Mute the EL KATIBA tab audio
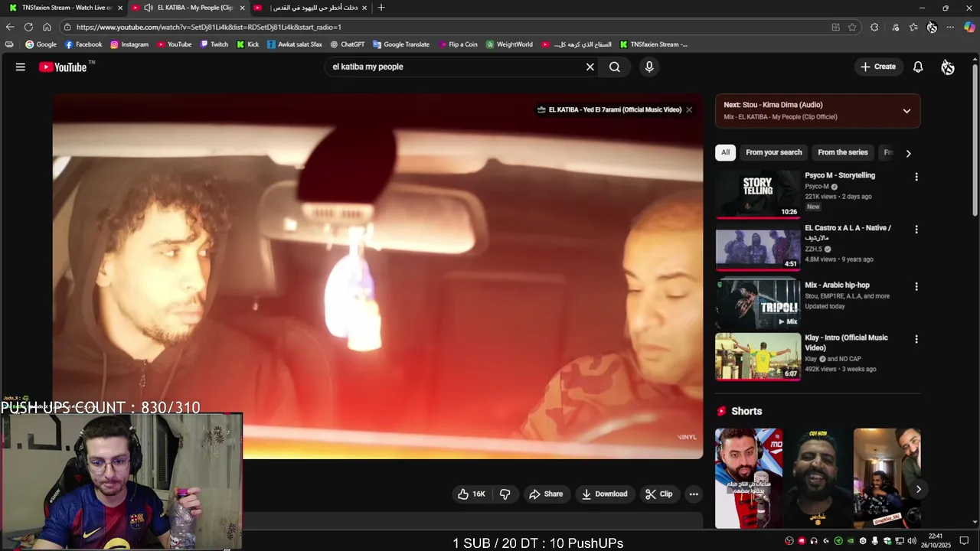The width and height of the screenshot is (980, 551). 149,8
